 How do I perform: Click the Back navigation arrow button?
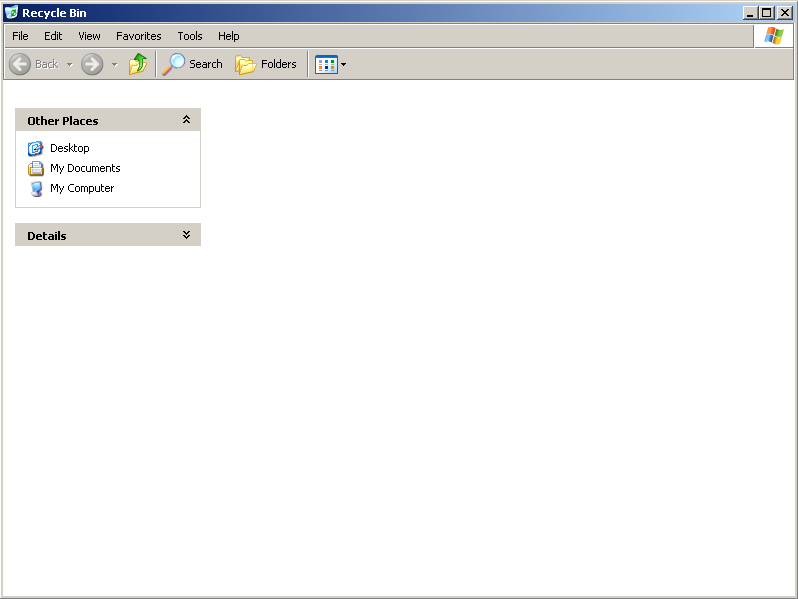click(20, 64)
